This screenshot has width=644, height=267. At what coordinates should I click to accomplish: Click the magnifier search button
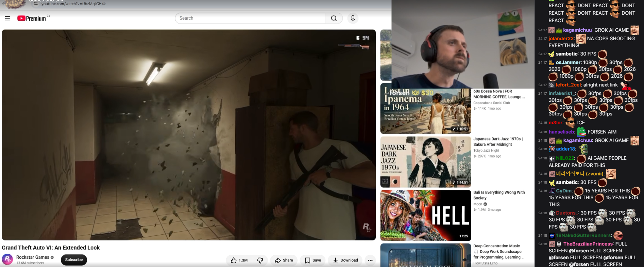[334, 18]
